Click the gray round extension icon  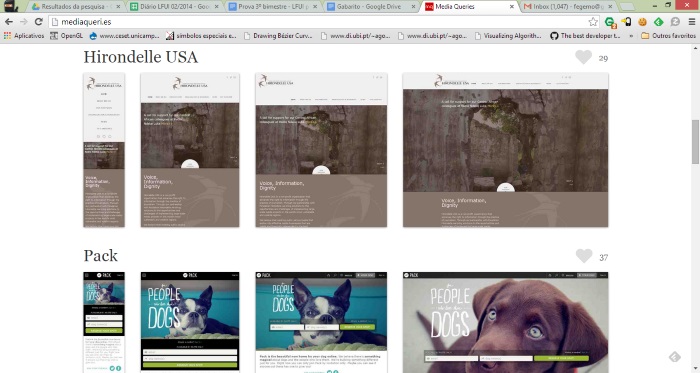click(x=675, y=21)
